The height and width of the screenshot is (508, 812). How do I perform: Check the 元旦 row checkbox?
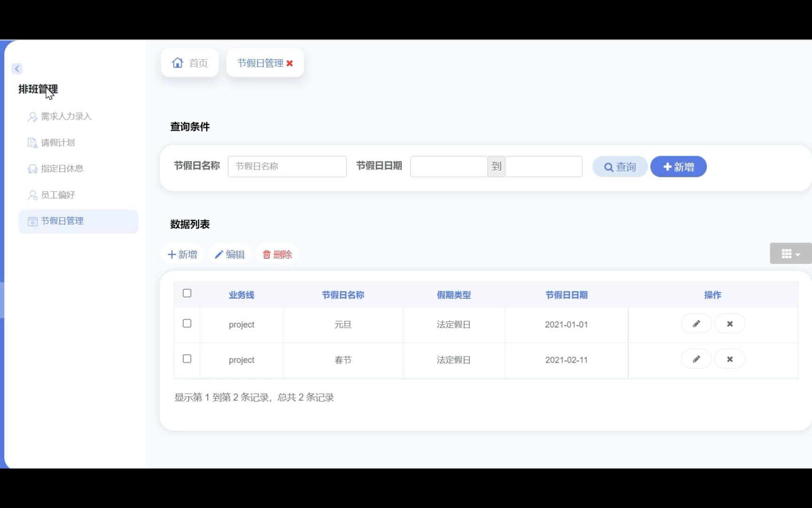tap(187, 324)
